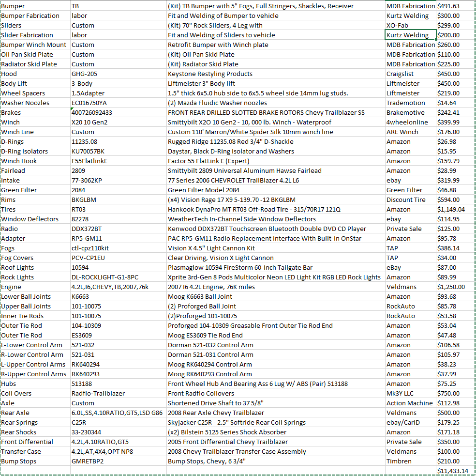The image size is (476, 476).
Task: Select the "Discount Tire" vendor cell
Action: [410, 200]
